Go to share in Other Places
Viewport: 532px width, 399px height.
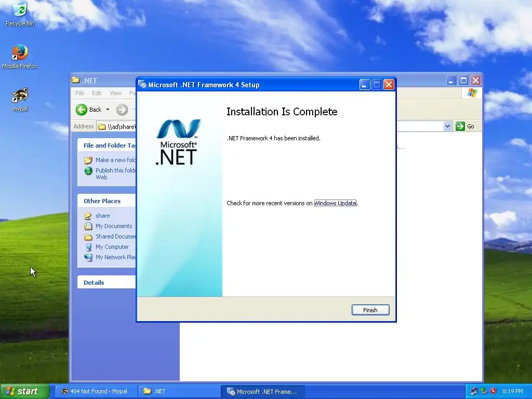[102, 216]
